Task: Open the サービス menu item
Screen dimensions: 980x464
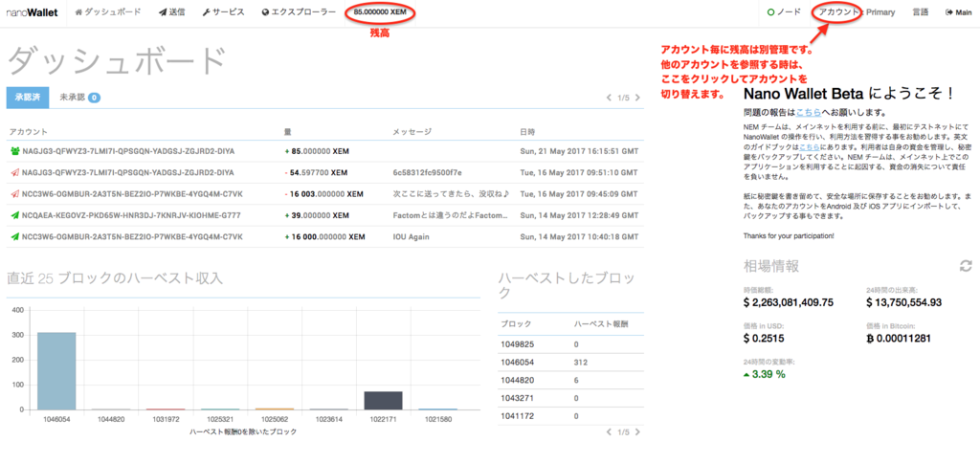Action: click(x=223, y=11)
